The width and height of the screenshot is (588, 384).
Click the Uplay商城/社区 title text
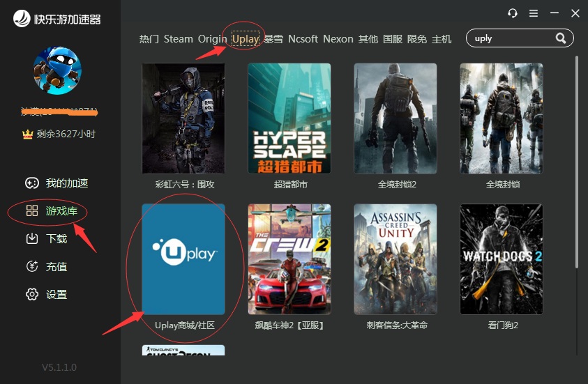[x=185, y=325]
